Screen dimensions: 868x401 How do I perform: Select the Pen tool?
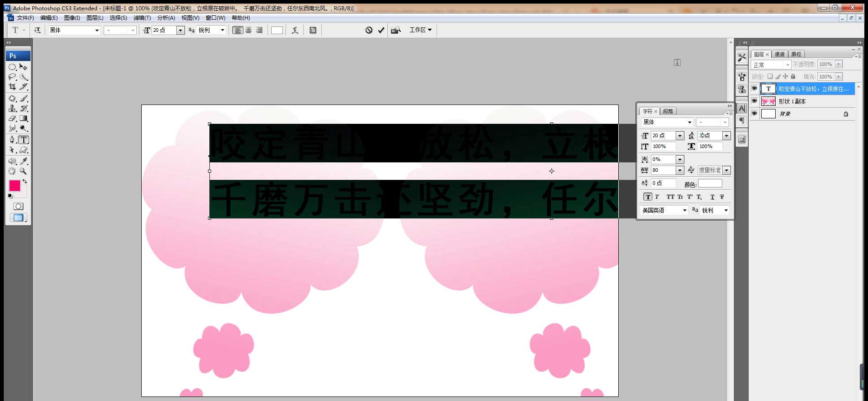click(12, 139)
